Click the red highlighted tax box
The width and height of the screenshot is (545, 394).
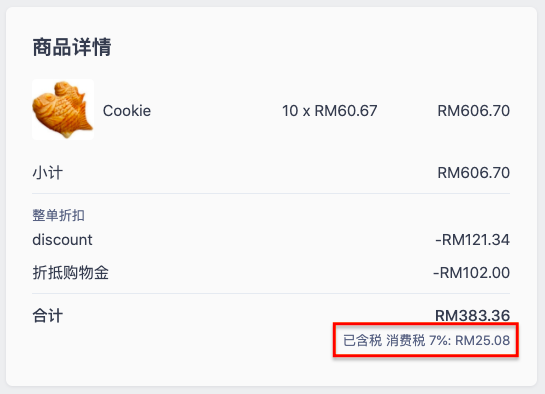tap(426, 339)
